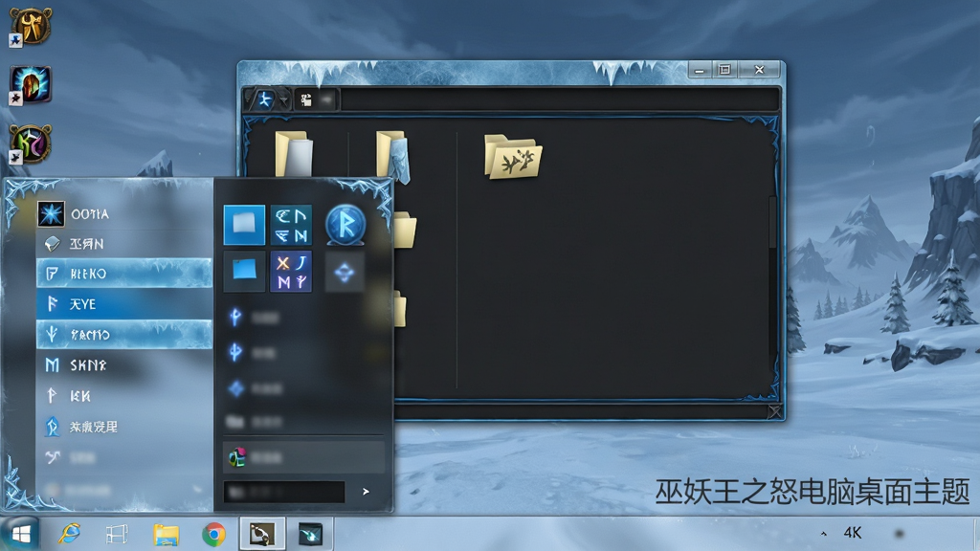This screenshot has width=980, height=551.
Task: Launch Google Chrome from the taskbar
Action: point(213,535)
